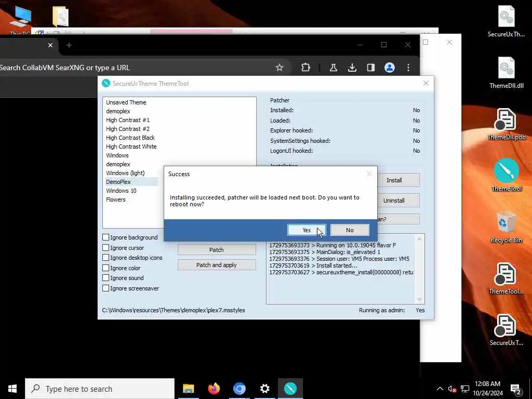Select the folder icon on desktop
This screenshot has width=532, height=399.
[61, 16]
